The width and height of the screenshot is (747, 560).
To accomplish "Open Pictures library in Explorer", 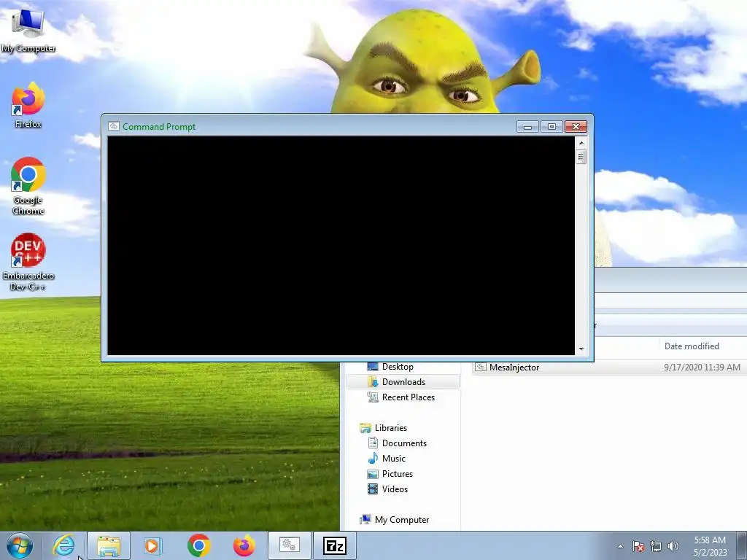I will (x=390, y=474).
